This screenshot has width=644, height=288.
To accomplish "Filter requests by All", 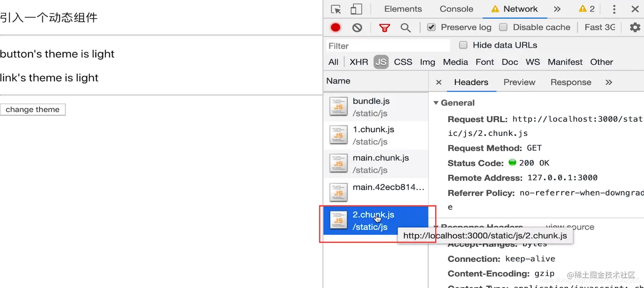I will pos(333,62).
